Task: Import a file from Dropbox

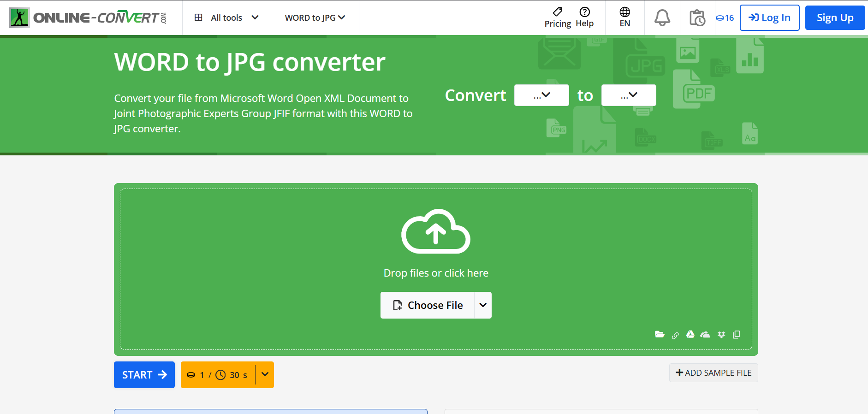Action: pyautogui.click(x=721, y=335)
